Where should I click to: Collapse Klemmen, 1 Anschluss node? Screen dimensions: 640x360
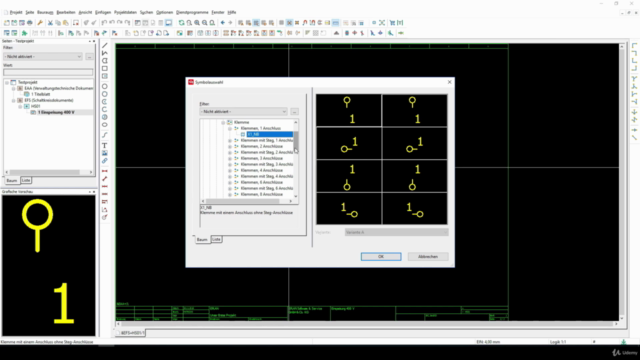coord(230,129)
